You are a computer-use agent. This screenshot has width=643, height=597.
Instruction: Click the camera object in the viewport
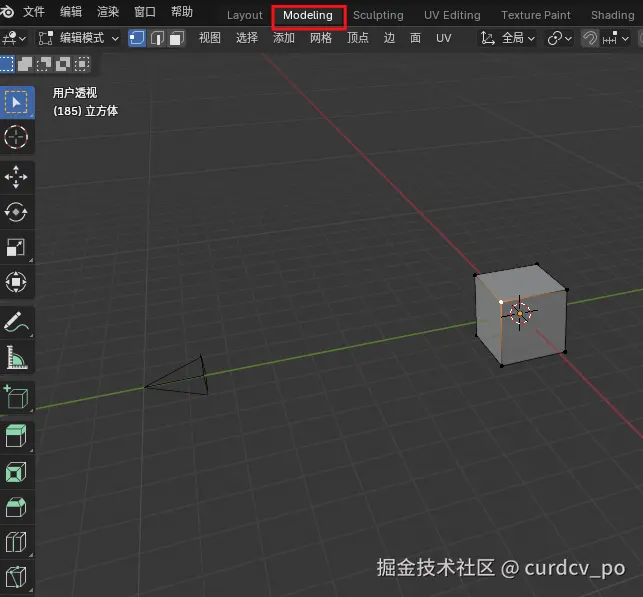[x=176, y=376]
